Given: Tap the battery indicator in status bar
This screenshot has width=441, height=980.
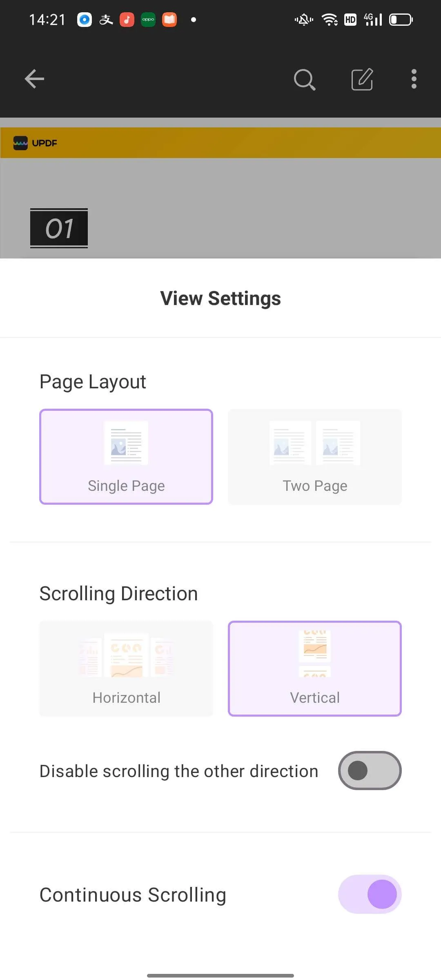Looking at the screenshot, I should point(401,20).
